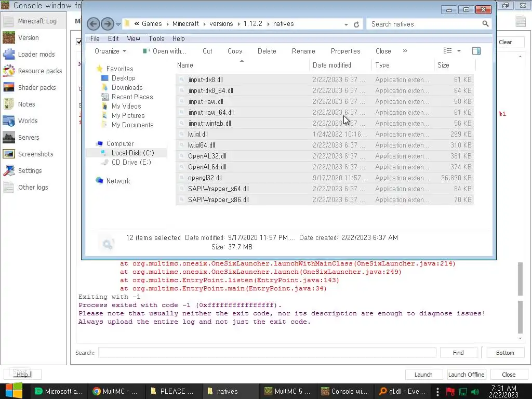Click the Find button
This screenshot has width=532, height=399.
coord(458,353)
